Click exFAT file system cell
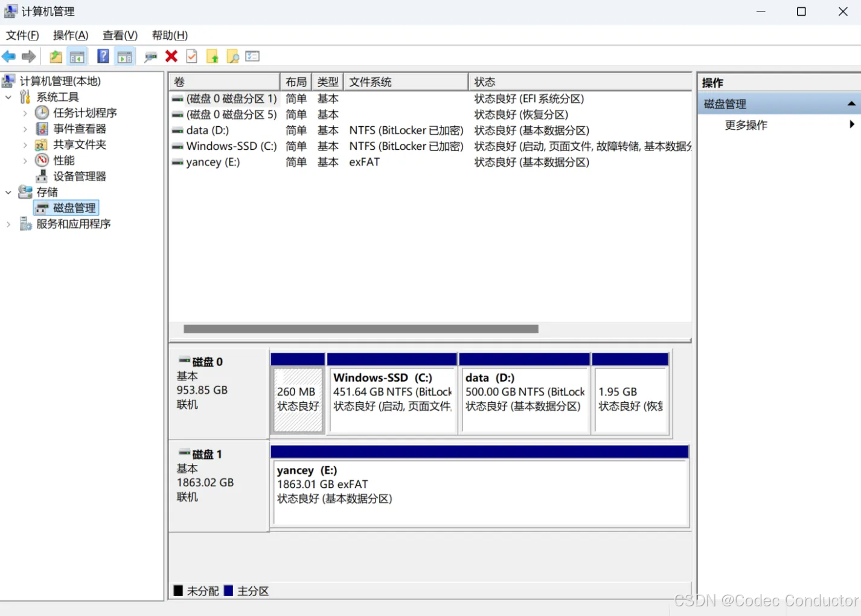 point(365,162)
